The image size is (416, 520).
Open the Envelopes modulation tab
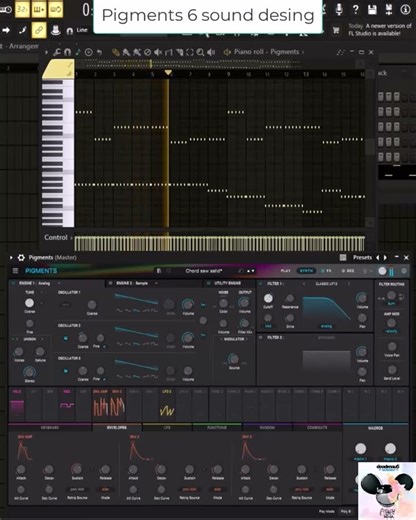[x=117, y=428]
